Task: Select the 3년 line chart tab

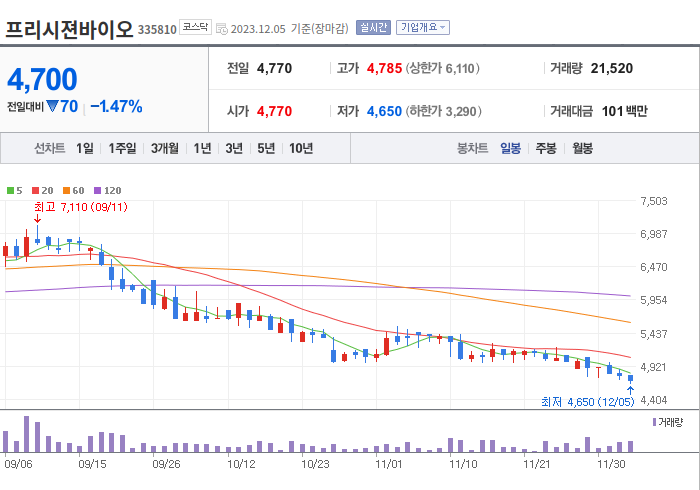Action: point(234,148)
